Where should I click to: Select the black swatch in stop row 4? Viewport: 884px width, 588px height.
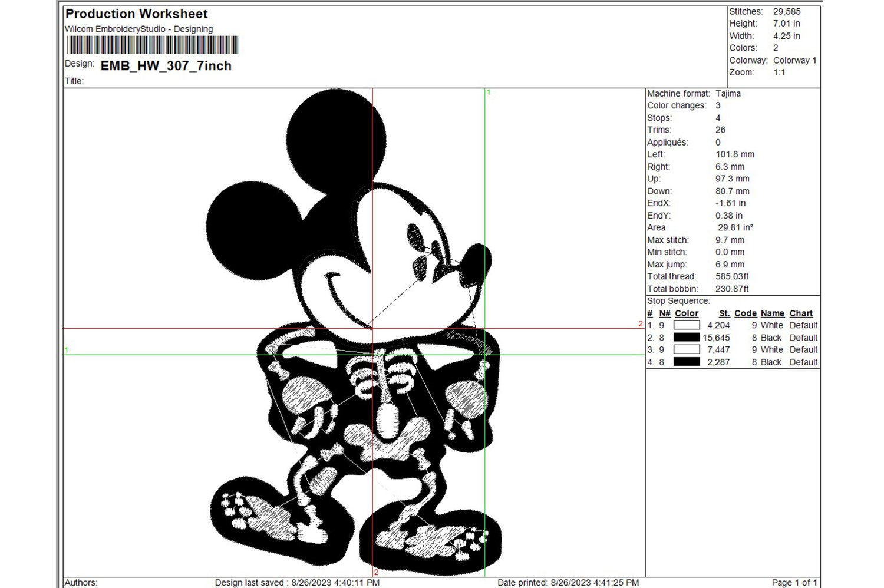click(x=687, y=362)
